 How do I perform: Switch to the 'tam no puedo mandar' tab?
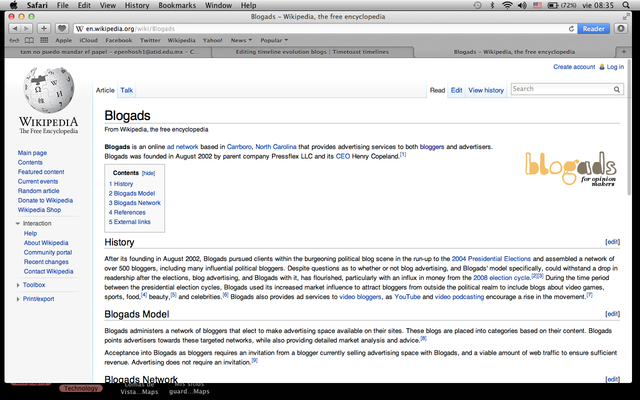(109, 52)
